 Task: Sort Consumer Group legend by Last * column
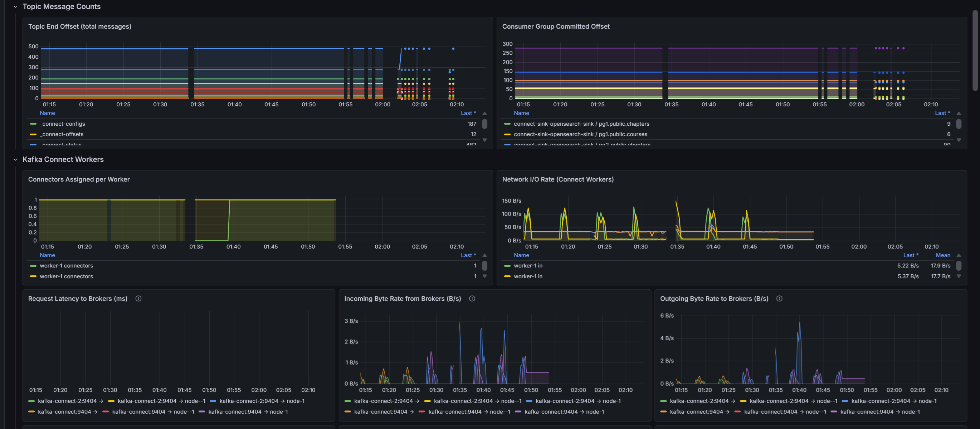[x=942, y=113]
